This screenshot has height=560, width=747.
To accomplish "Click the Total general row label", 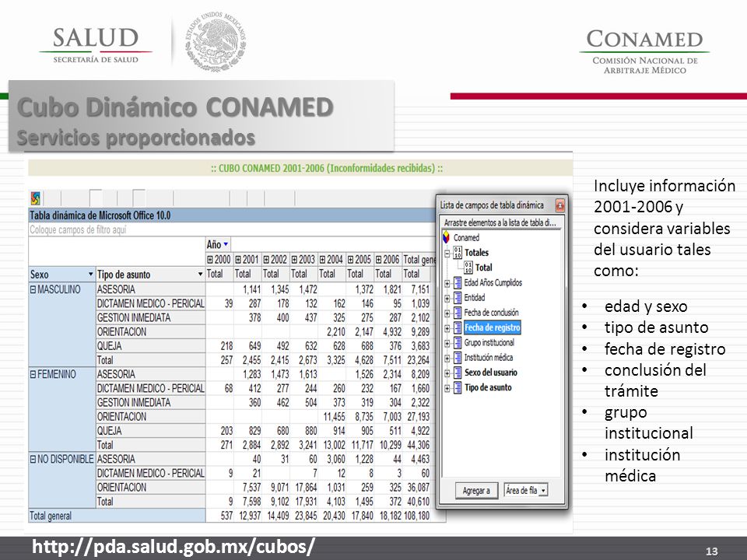I will [117, 516].
